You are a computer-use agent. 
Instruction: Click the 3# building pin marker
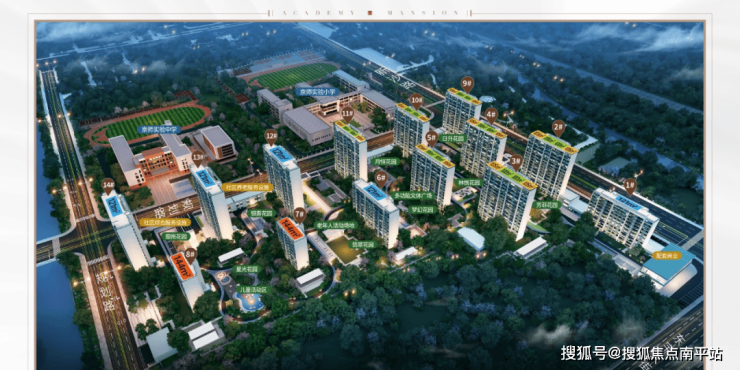[x=516, y=161]
